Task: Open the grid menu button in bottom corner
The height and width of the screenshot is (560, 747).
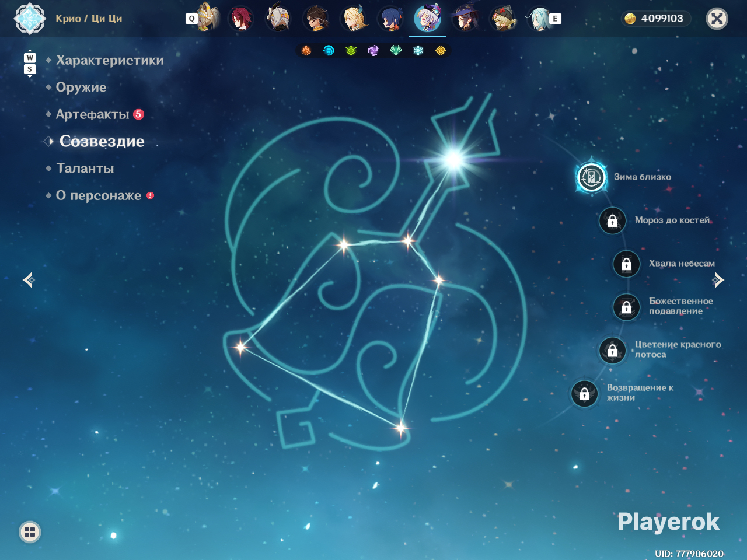Action: (30, 531)
